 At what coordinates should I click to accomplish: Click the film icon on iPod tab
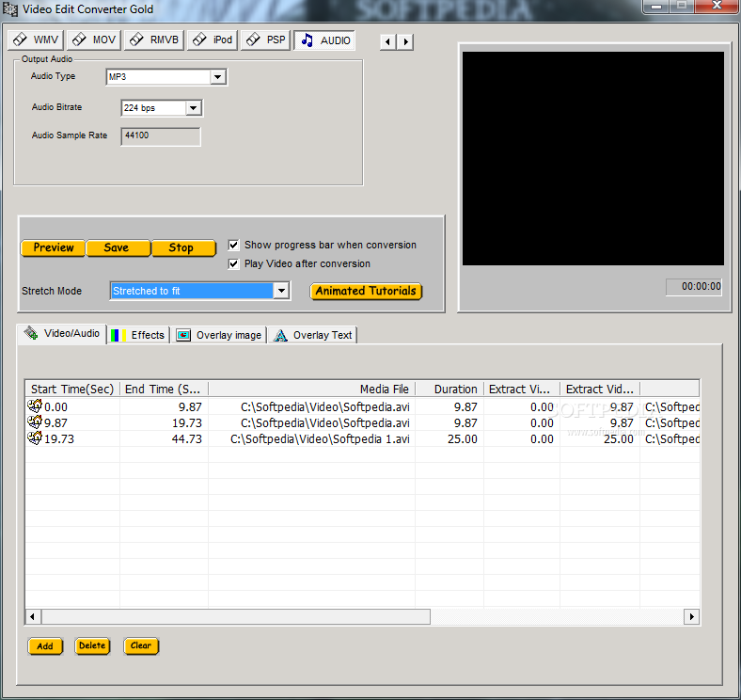pyautogui.click(x=199, y=40)
